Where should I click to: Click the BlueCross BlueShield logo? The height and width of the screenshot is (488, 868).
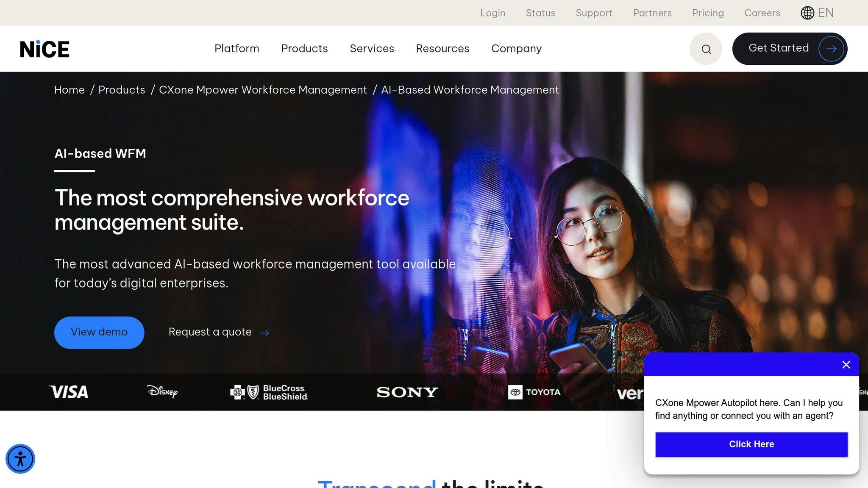tap(269, 392)
